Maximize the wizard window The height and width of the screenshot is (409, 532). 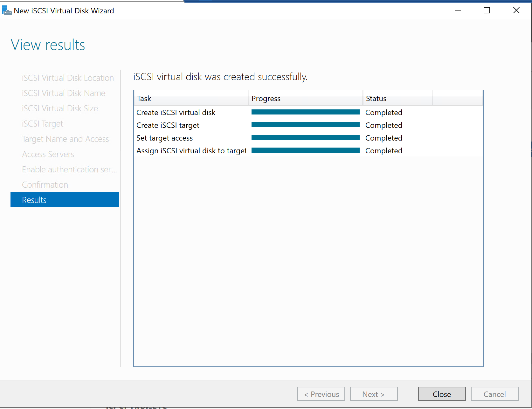[487, 10]
